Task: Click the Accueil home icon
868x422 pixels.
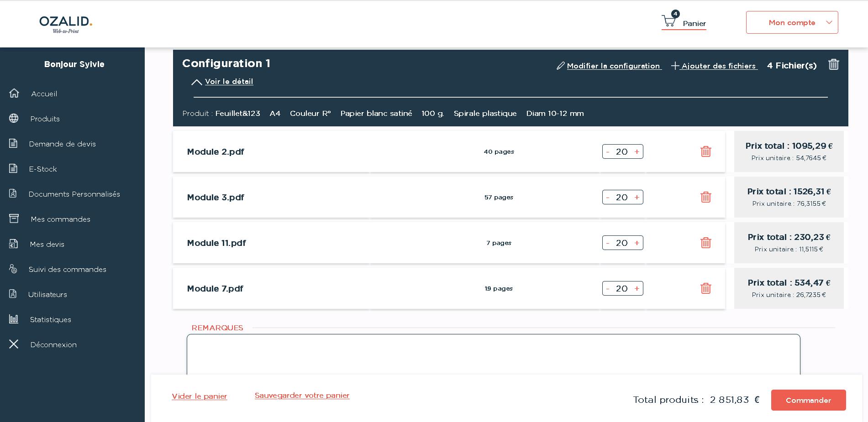Action: pyautogui.click(x=14, y=94)
